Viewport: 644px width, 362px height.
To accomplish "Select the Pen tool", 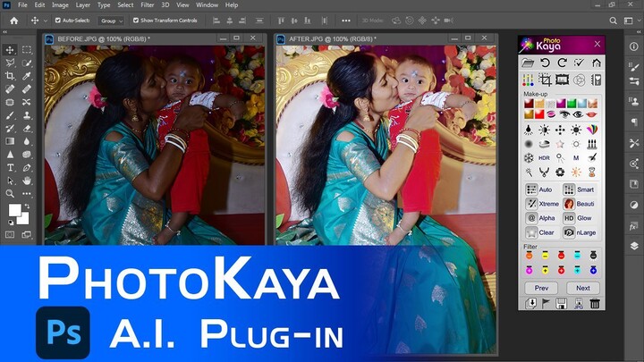I will pyautogui.click(x=27, y=167).
